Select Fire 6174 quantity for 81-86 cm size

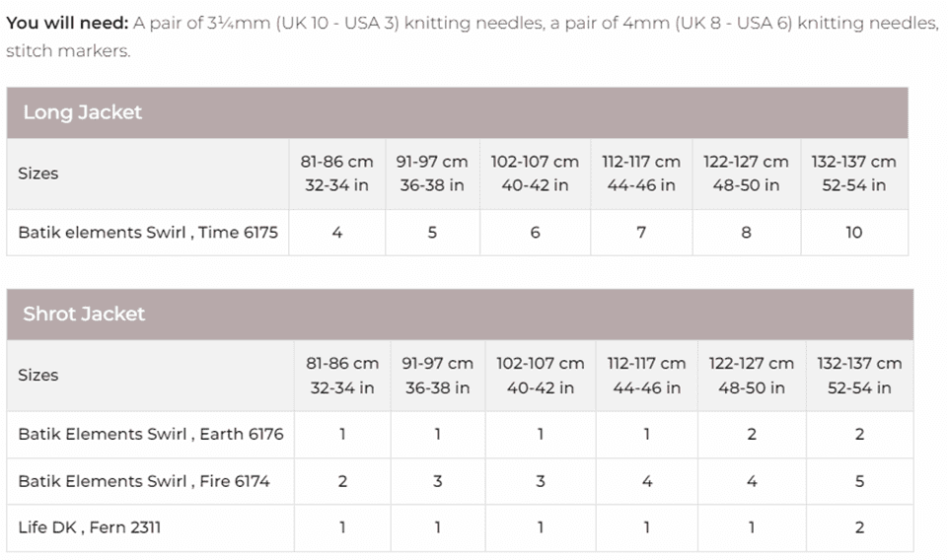[x=342, y=481]
